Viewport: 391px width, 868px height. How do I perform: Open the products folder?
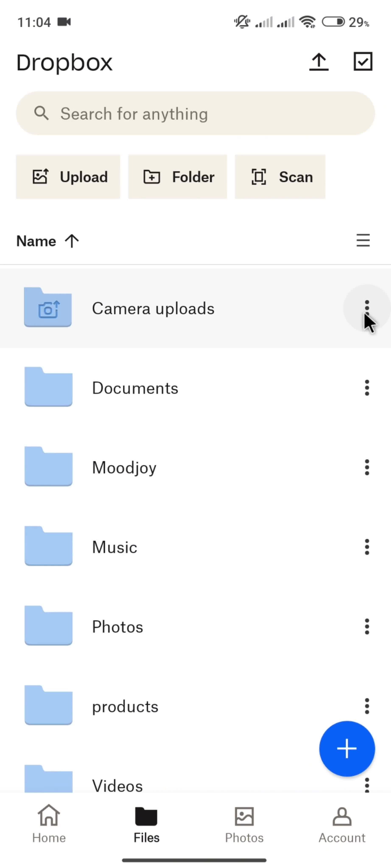click(x=125, y=706)
